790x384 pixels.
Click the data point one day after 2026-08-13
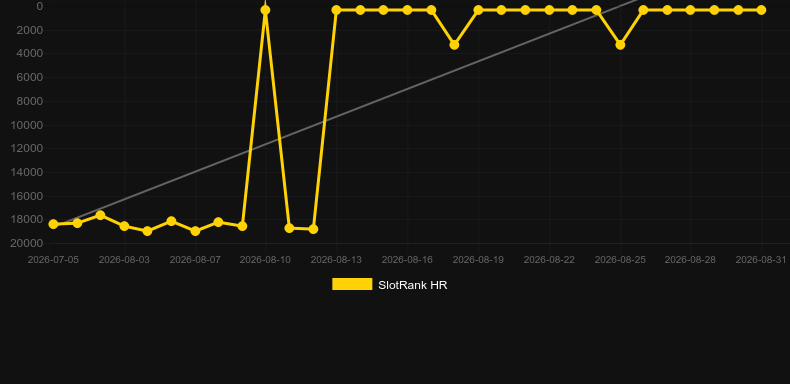click(x=360, y=10)
